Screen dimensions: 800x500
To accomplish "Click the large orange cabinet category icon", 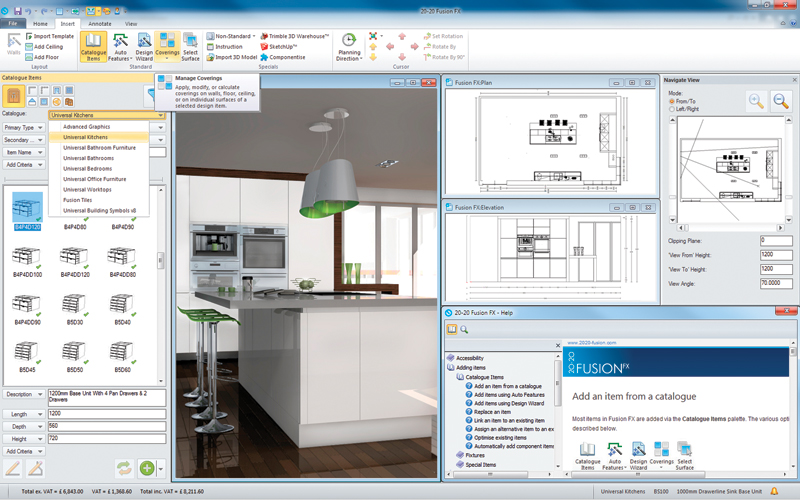I will [13, 96].
